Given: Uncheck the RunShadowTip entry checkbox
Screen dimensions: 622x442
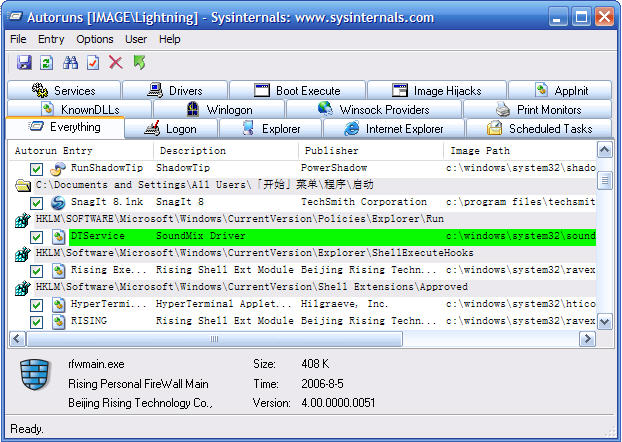Looking at the screenshot, I should (x=36, y=169).
